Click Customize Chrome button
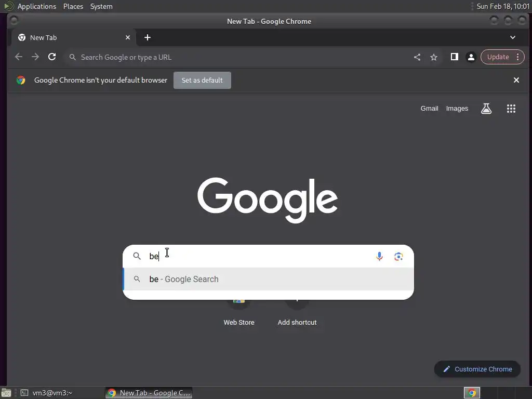532x399 pixels. [477, 369]
